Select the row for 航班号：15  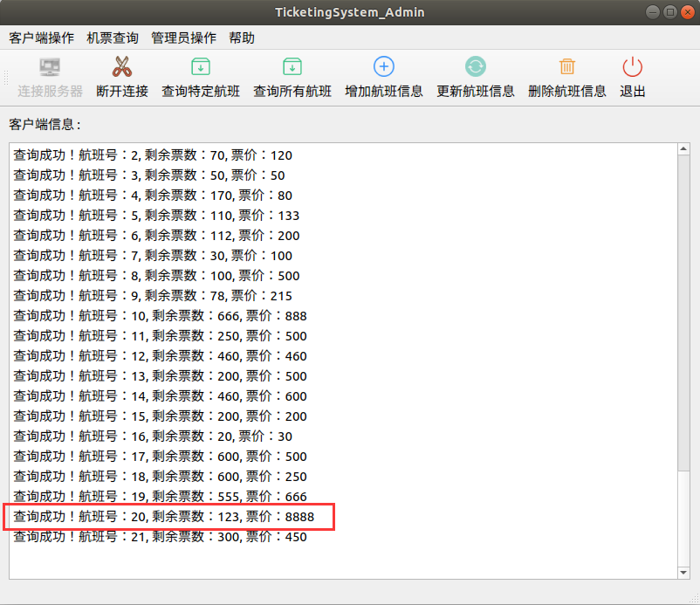pyautogui.click(x=160, y=416)
